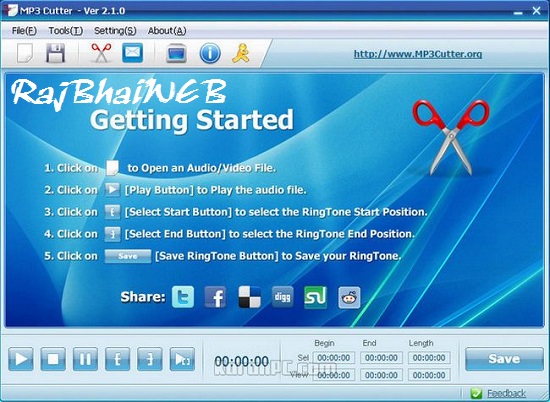Share on Twitter

point(183,297)
